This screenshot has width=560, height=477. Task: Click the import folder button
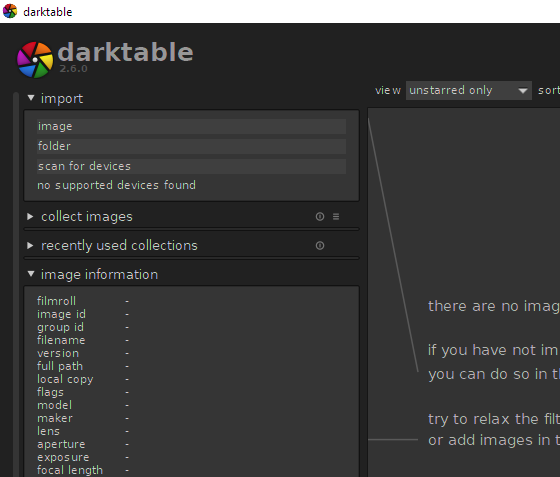(191, 146)
